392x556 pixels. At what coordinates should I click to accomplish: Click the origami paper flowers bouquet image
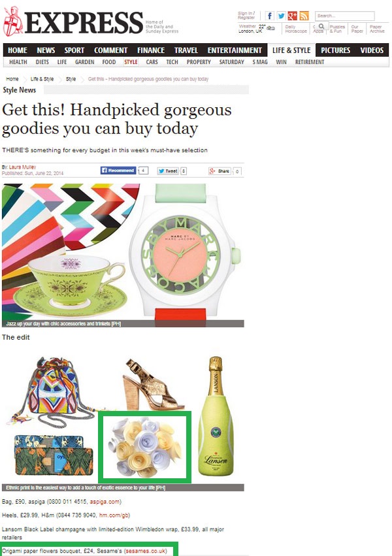pos(144,447)
